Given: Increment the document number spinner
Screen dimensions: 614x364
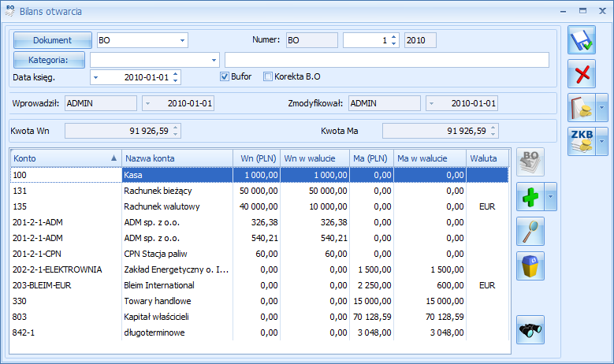Looking at the screenshot, I should coord(393,37).
